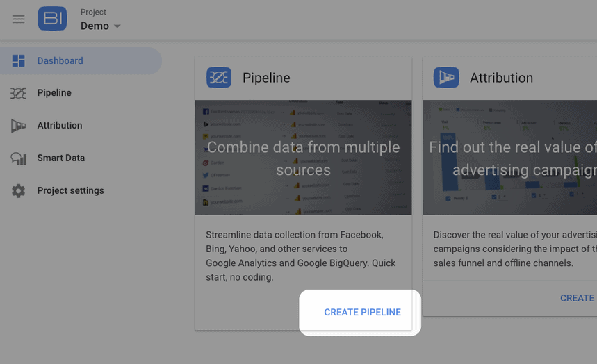Open the hamburger navigation menu

(19, 19)
